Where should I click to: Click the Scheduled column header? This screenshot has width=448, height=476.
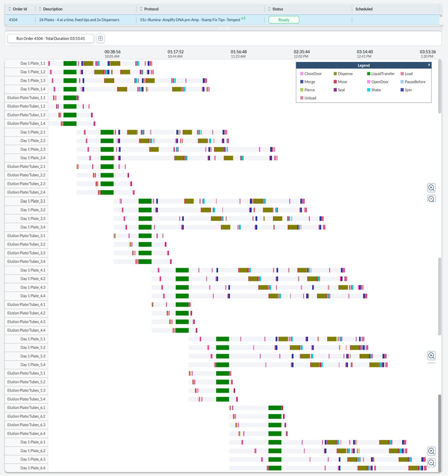click(364, 9)
